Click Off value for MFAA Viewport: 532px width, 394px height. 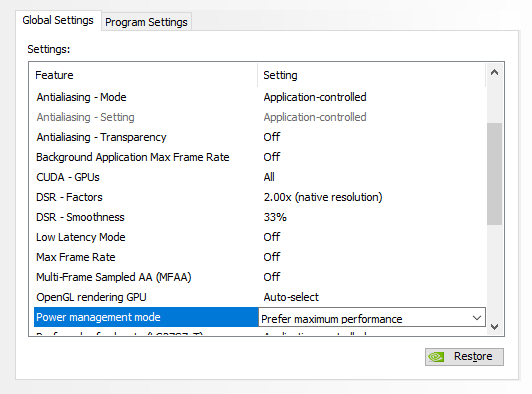click(x=272, y=278)
